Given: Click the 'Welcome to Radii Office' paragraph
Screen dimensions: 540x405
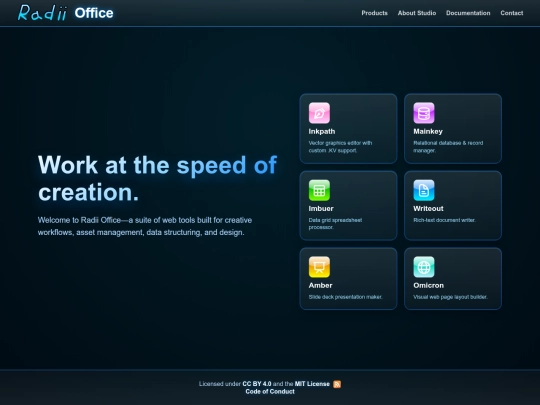Looking at the screenshot, I should (145, 226).
